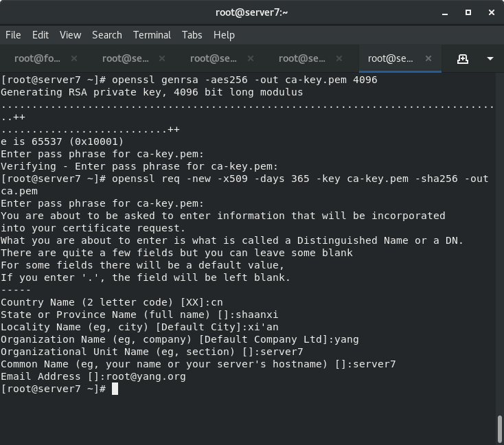Click the 'Country Name (2 letter code) [XX]:cn' line

pos(112,302)
